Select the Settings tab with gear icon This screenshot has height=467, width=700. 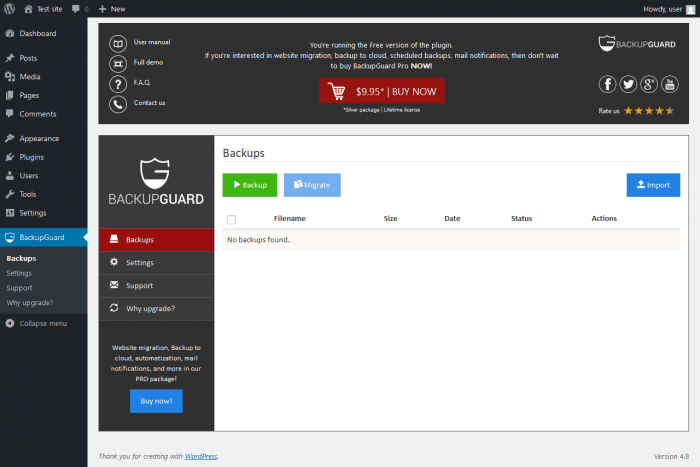pos(156,263)
